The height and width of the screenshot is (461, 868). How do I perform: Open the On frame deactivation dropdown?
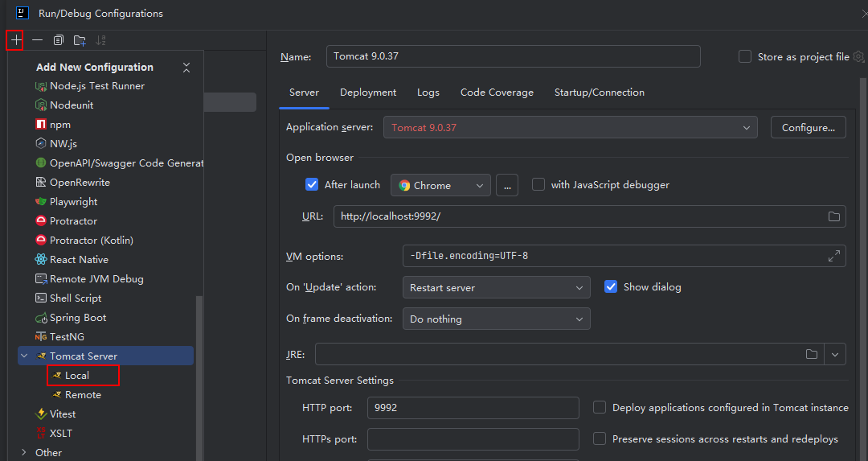click(497, 319)
